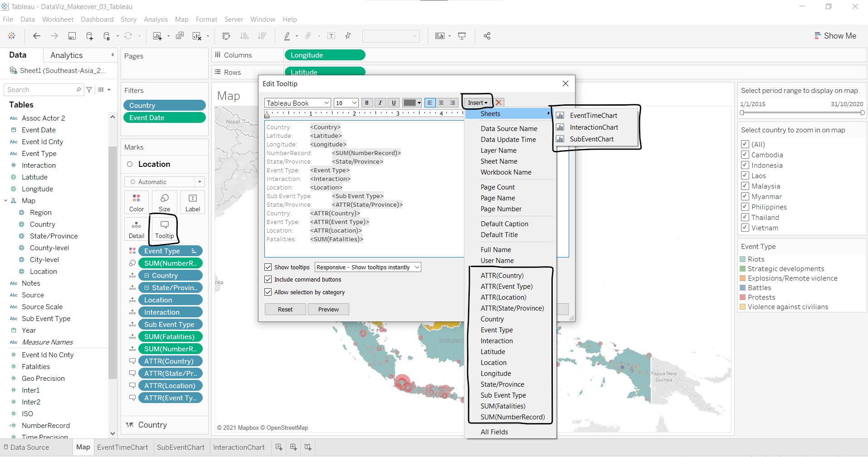This screenshot has width=868, height=457.
Task: Uncheck the Show tooltips checkbox
Action: pyautogui.click(x=268, y=267)
